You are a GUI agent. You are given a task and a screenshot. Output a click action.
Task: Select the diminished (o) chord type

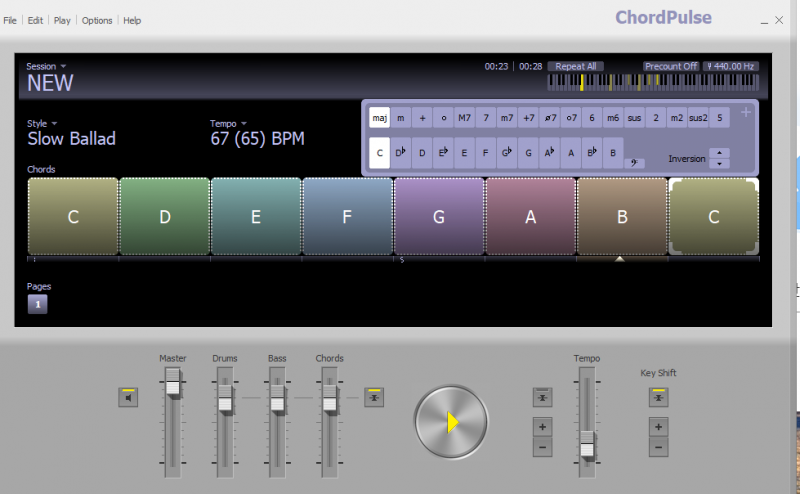coord(443,118)
